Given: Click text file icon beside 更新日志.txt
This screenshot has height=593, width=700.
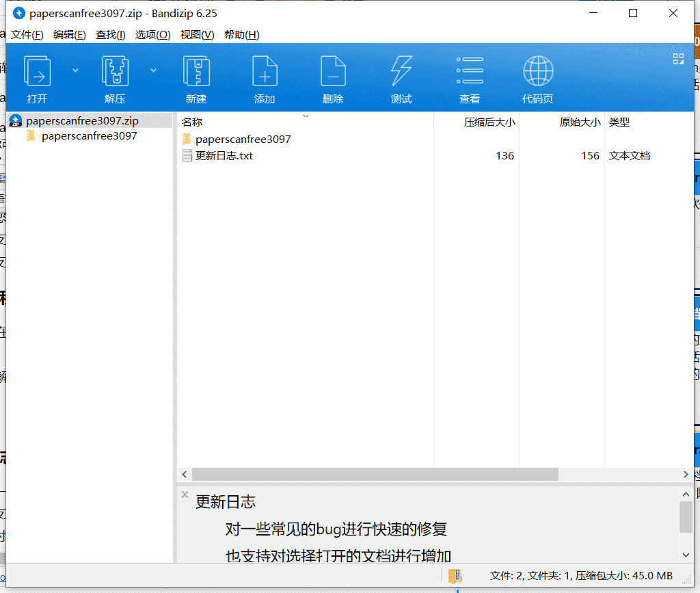Looking at the screenshot, I should [187, 155].
